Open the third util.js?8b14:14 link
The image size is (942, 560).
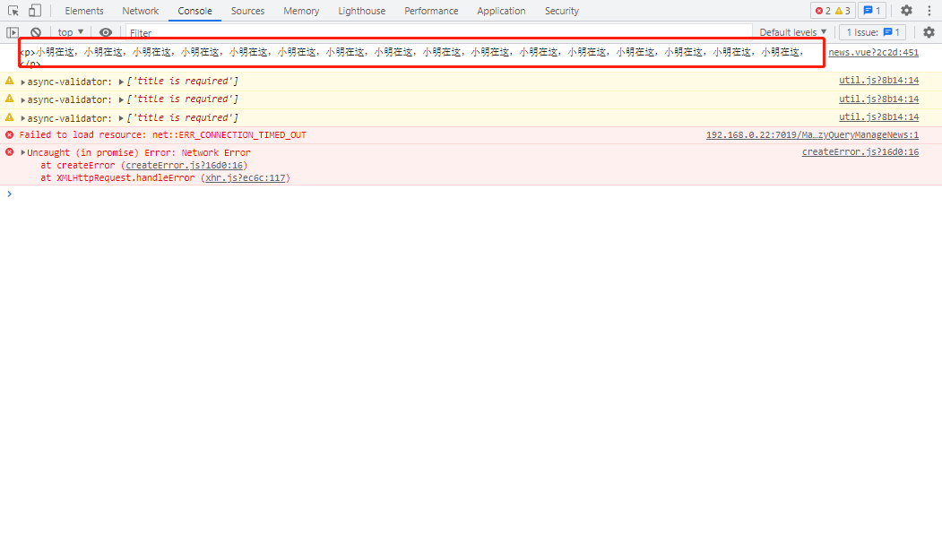(x=879, y=116)
